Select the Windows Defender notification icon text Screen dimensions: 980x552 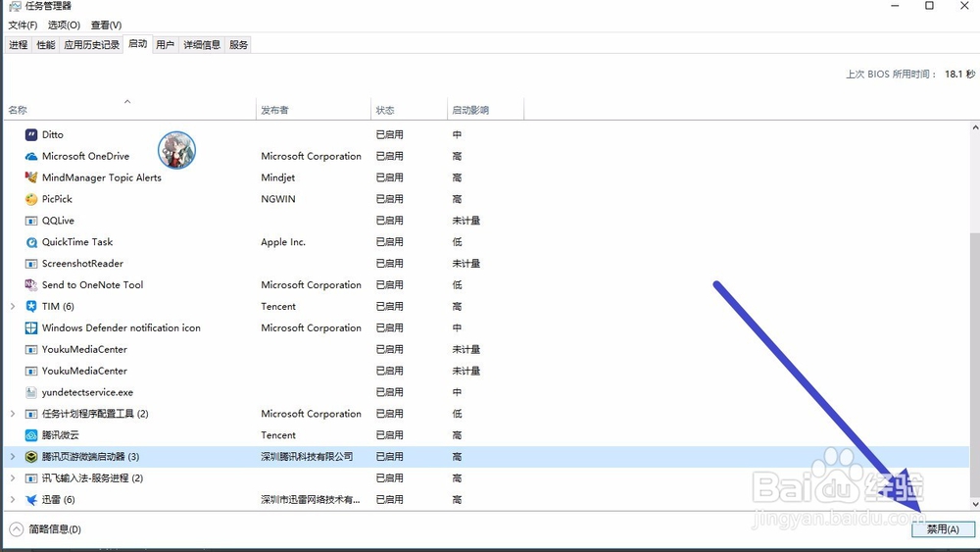click(122, 327)
